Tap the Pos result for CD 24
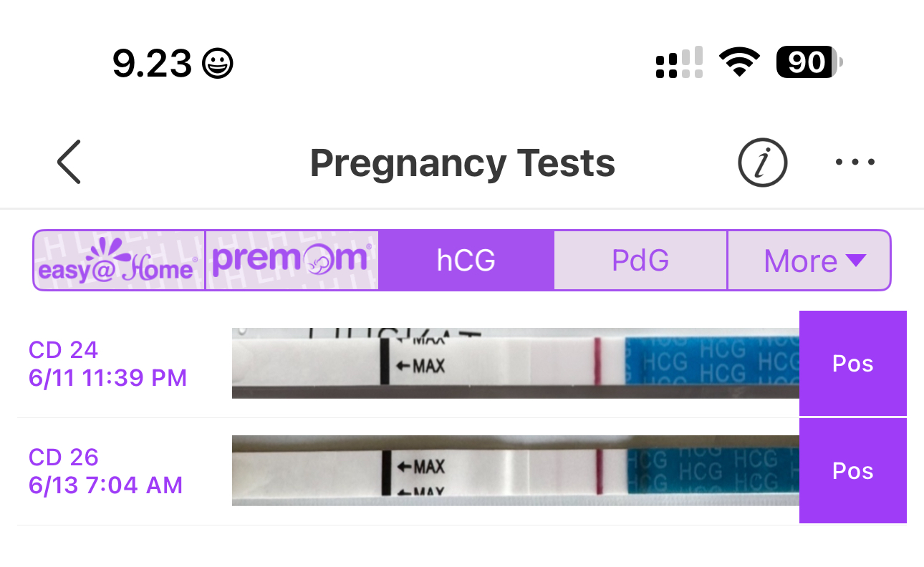Screen dimensions: 924x567 tap(852, 364)
